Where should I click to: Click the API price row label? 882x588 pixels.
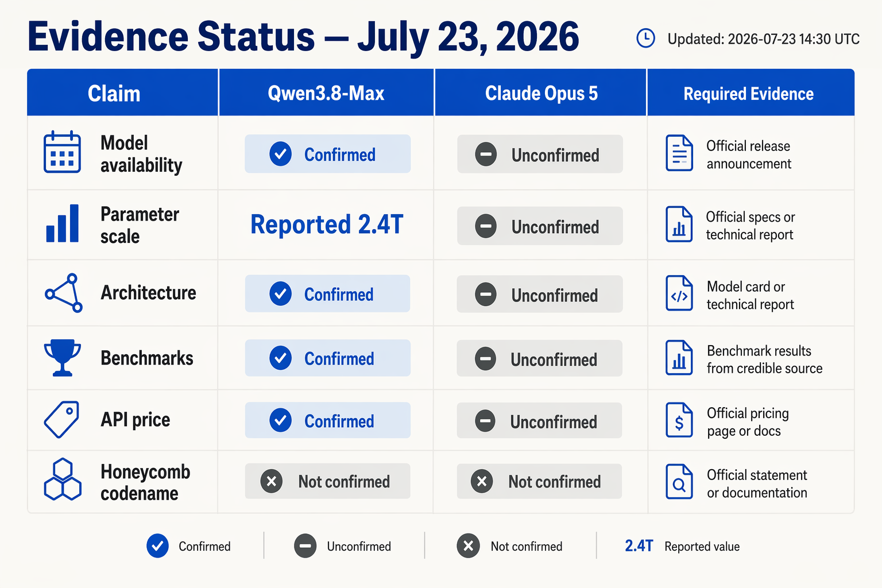(x=136, y=420)
